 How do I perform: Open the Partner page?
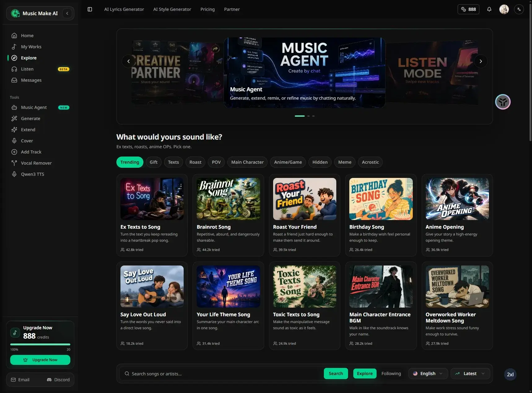(x=232, y=9)
